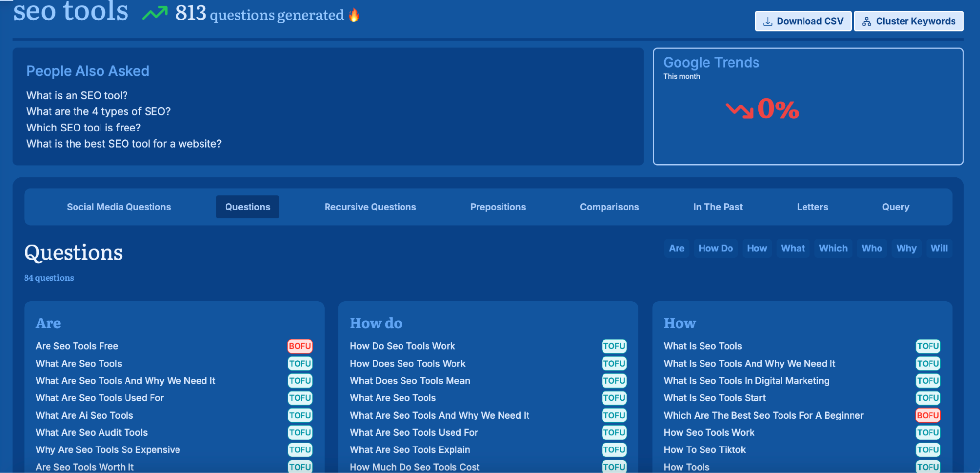Select the What filter chip
Screen dimensions: 980x473
tap(793, 248)
